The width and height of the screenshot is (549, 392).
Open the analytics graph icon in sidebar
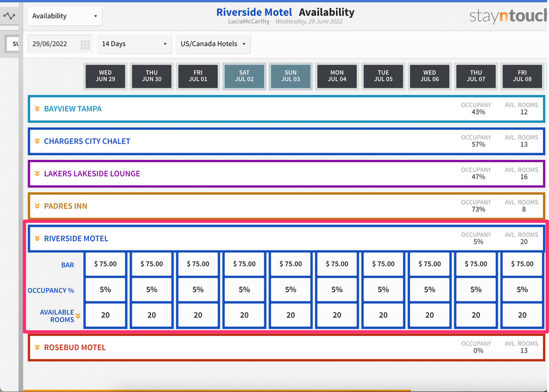point(9,16)
